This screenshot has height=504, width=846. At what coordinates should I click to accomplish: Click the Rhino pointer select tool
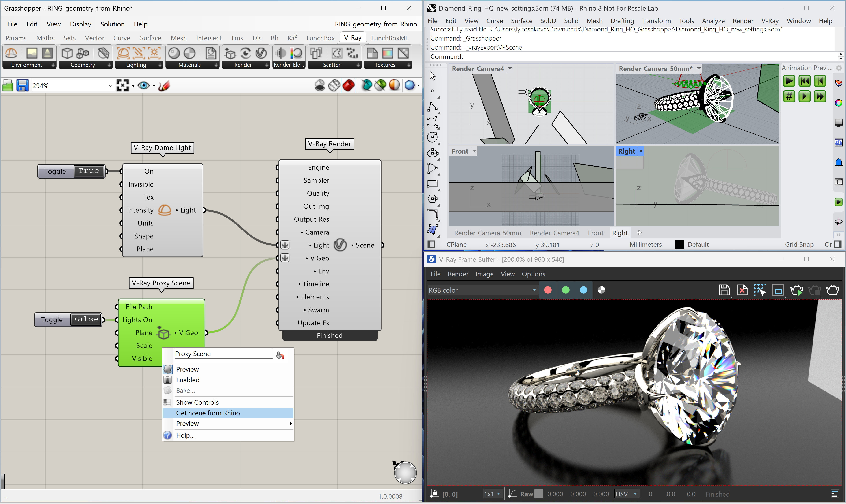pos(432,75)
